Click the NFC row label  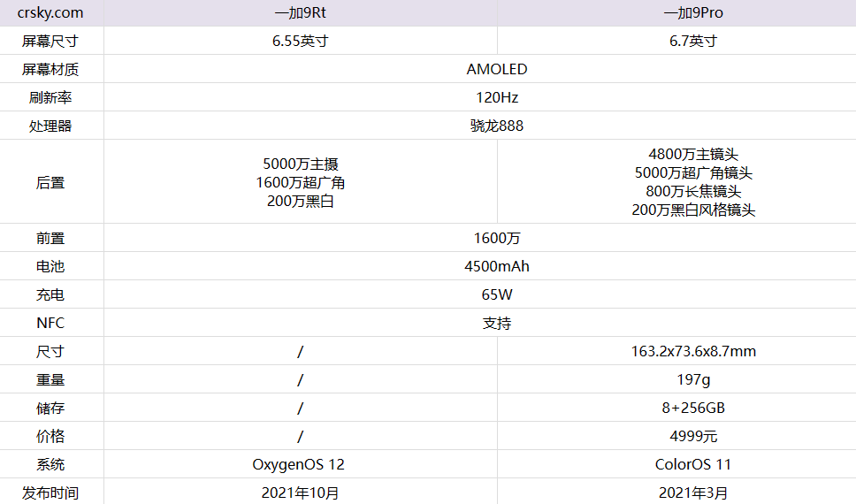(50, 324)
